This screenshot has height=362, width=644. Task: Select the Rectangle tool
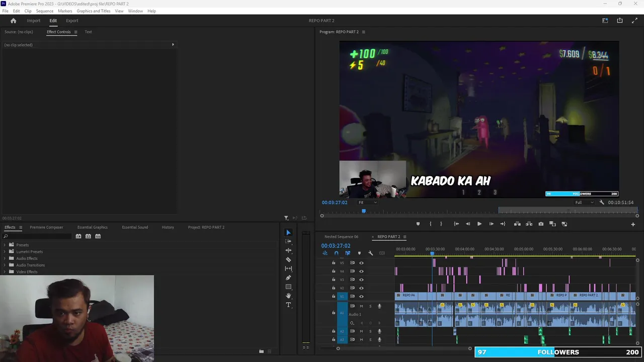click(x=288, y=287)
